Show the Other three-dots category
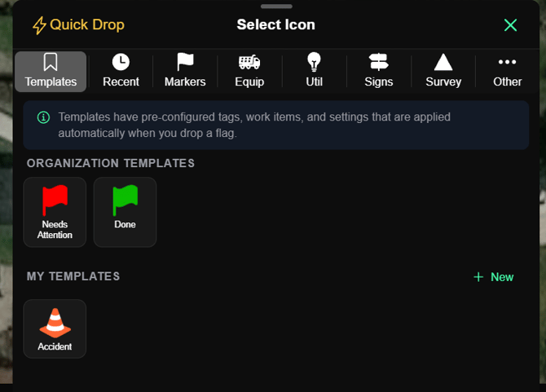Image resolution: width=546 pixels, height=392 pixels. [x=508, y=71]
